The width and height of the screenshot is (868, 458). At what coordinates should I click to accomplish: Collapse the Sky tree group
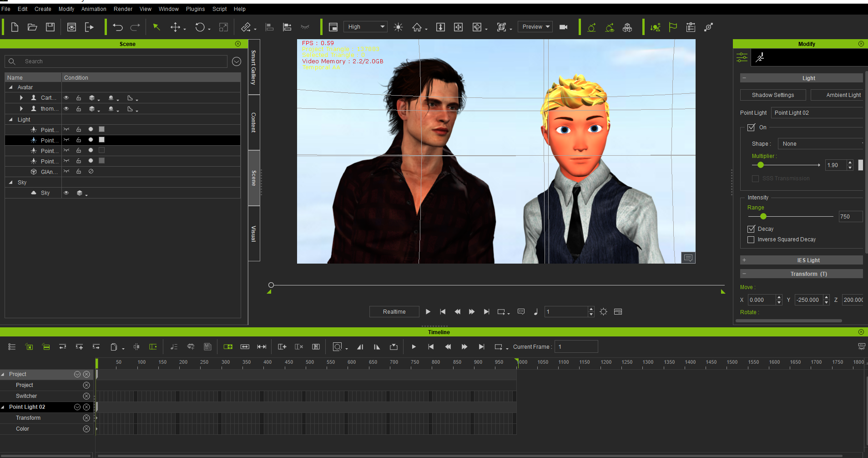point(11,183)
